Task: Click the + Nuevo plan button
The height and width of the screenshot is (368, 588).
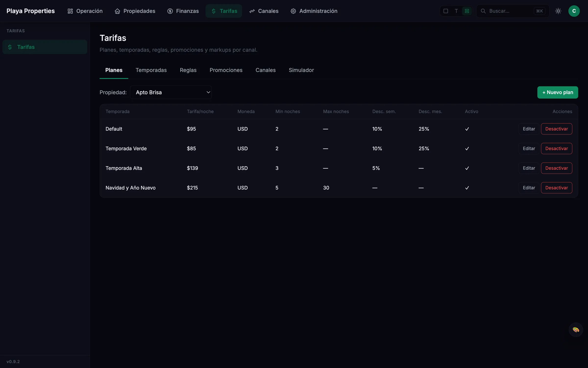Action: point(558,92)
